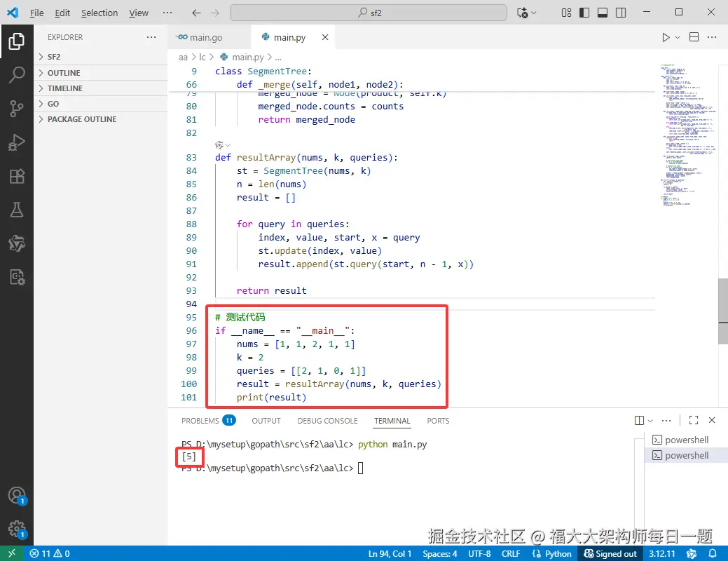The height and width of the screenshot is (561, 728).
Task: Switch to the OUTPUT panel tab
Action: tap(266, 421)
